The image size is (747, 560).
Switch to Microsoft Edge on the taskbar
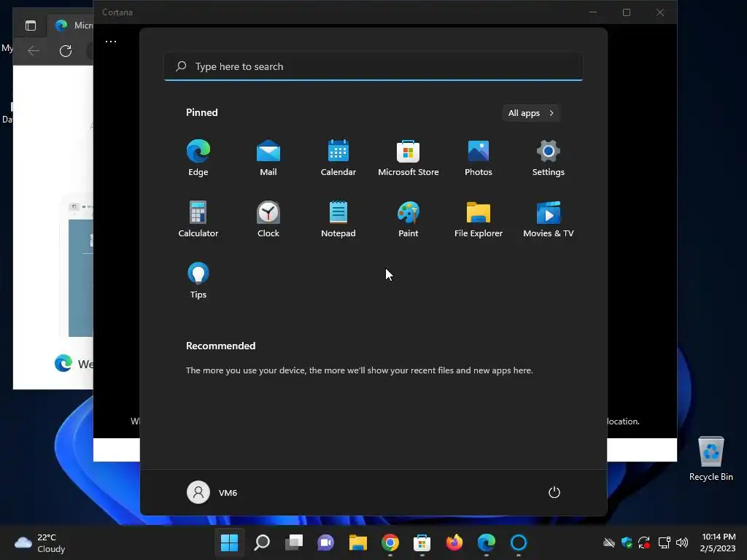(487, 542)
